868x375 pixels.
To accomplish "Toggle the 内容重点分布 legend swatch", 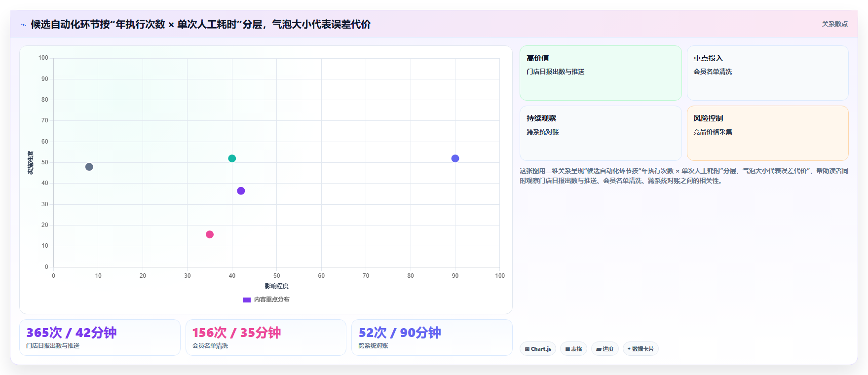I will point(247,300).
